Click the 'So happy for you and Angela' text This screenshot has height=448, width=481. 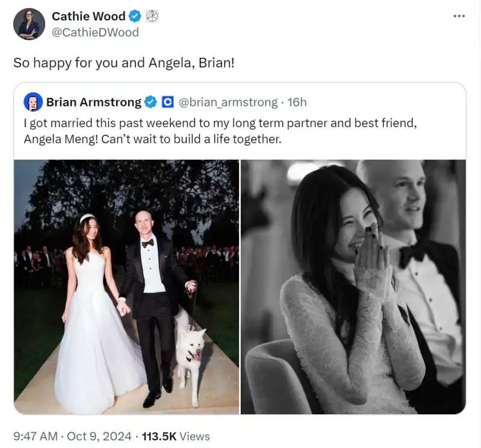[123, 62]
